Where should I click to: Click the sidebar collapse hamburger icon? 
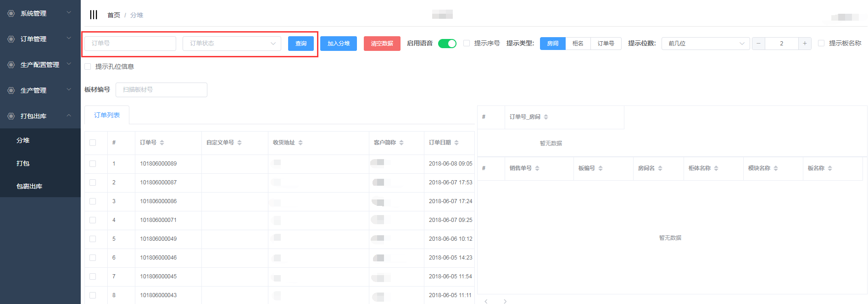94,15
